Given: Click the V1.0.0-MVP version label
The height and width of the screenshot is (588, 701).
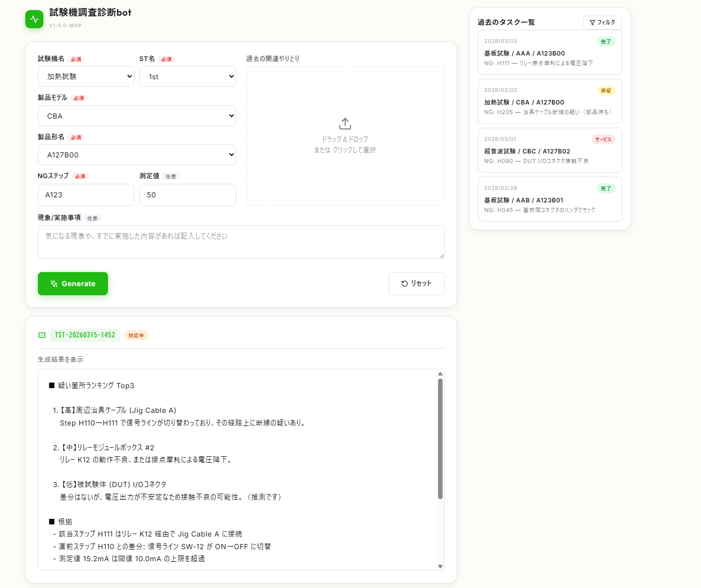Looking at the screenshot, I should click(x=66, y=26).
